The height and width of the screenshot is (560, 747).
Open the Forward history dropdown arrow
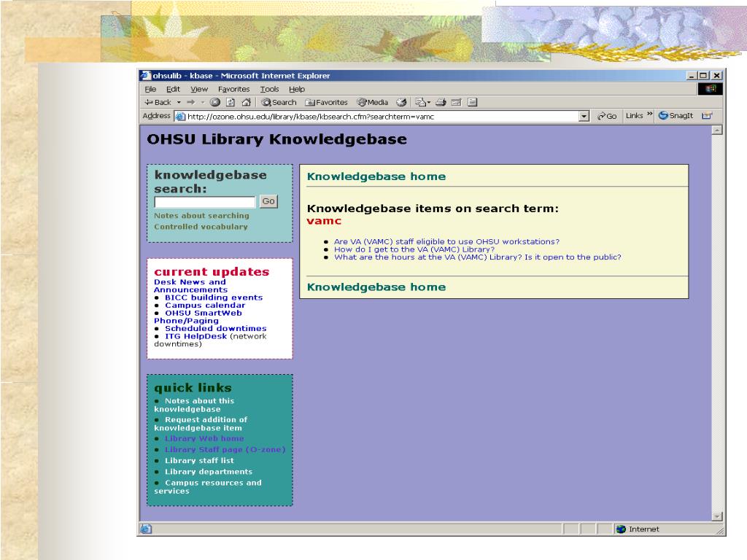(x=203, y=102)
